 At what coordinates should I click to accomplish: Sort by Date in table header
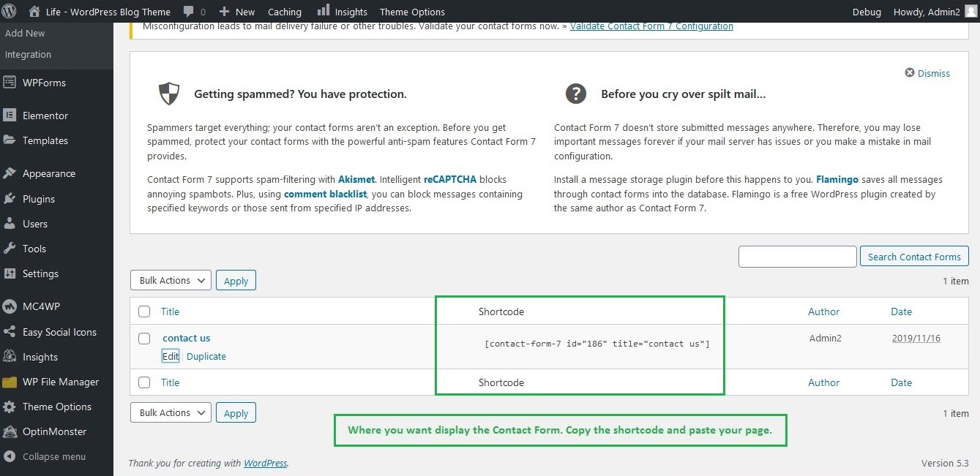click(901, 311)
